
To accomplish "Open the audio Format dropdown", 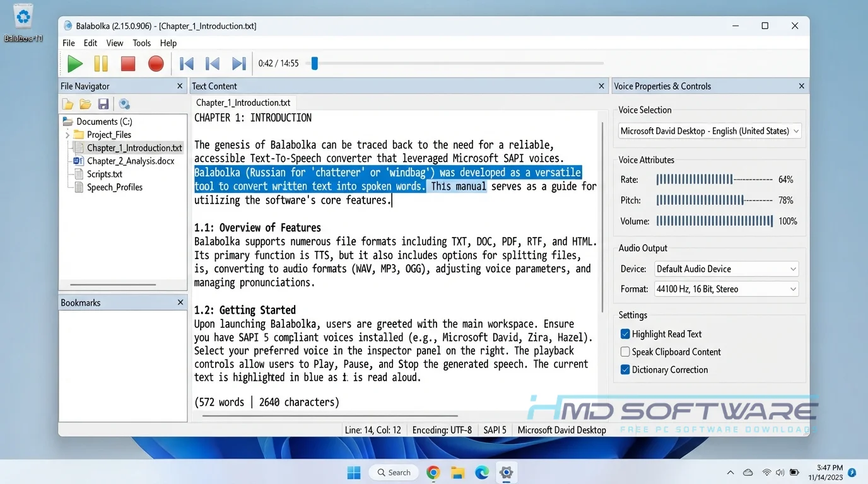I will point(726,289).
